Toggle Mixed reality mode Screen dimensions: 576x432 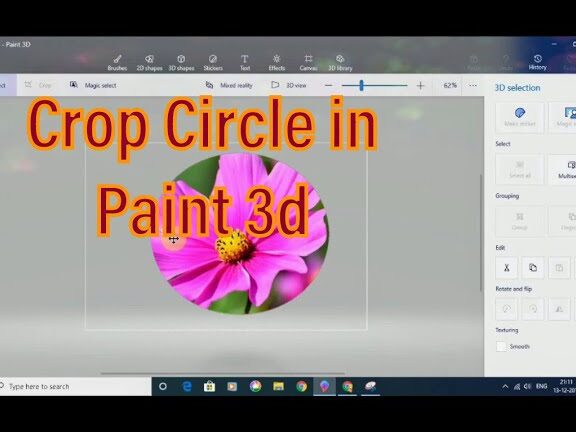point(229,85)
